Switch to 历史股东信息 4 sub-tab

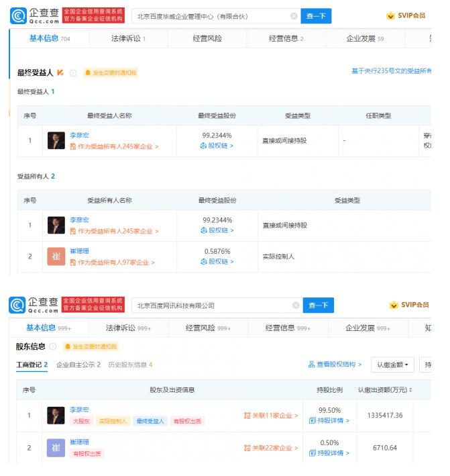(130, 365)
